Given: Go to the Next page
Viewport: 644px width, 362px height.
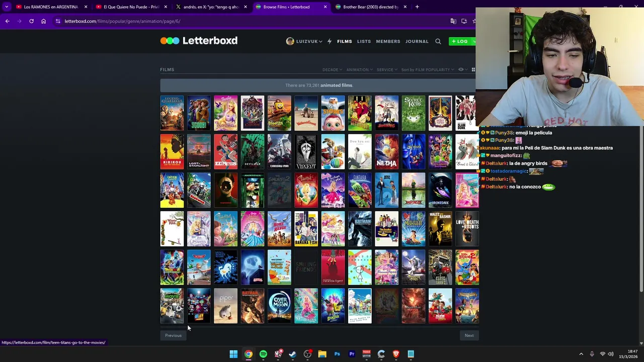Looking at the screenshot, I should [469, 335].
